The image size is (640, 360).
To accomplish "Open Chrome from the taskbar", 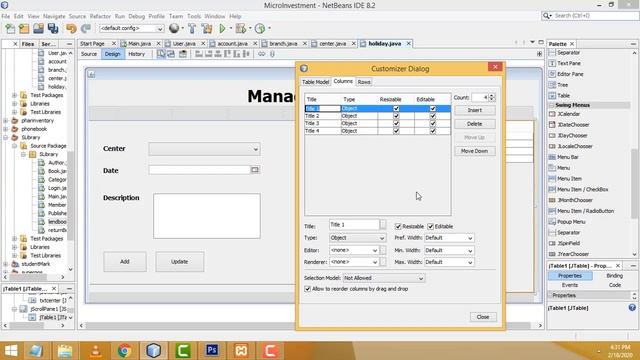I will pyautogui.click(x=124, y=351).
